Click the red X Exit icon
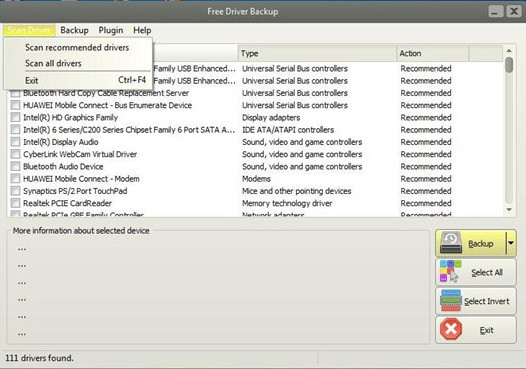Viewport: 526px width, 369px height. (451, 329)
